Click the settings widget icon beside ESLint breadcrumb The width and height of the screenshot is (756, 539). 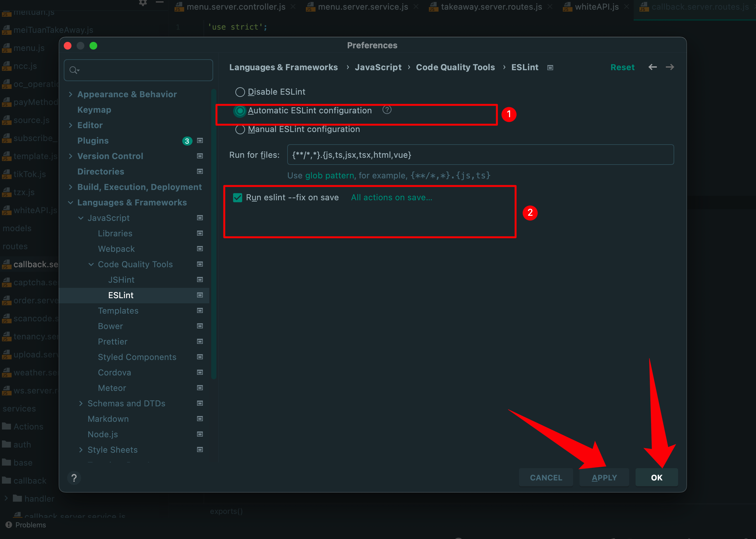click(550, 67)
